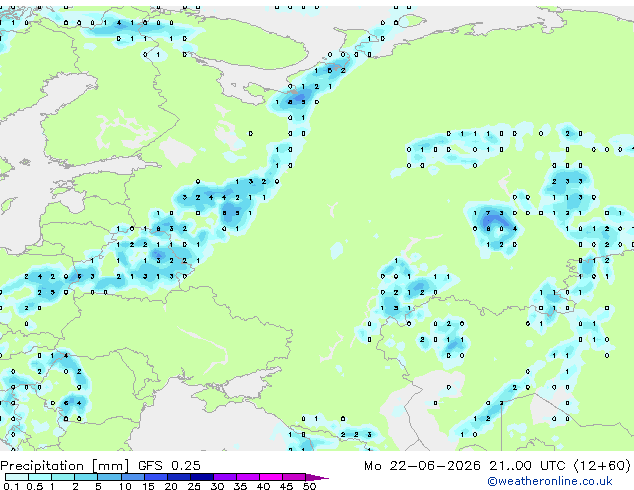The height and width of the screenshot is (490, 634).
Task: Select legend swatch between 35 and 40
Action: point(248,477)
